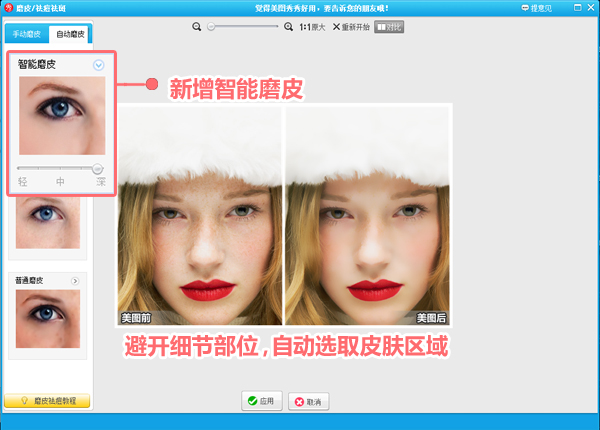Select the 普通磨皮 eye preview thumbnail
Screen dimensions: 600x430
[48, 319]
